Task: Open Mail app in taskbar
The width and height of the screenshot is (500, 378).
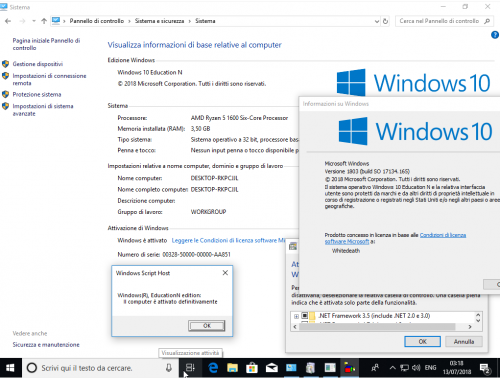Action: click(272, 368)
